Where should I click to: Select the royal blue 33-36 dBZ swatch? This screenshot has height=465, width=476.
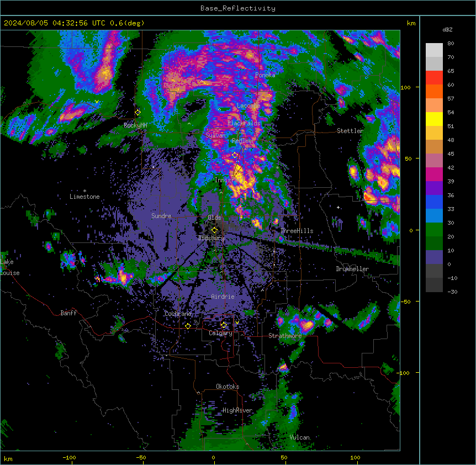click(x=434, y=202)
